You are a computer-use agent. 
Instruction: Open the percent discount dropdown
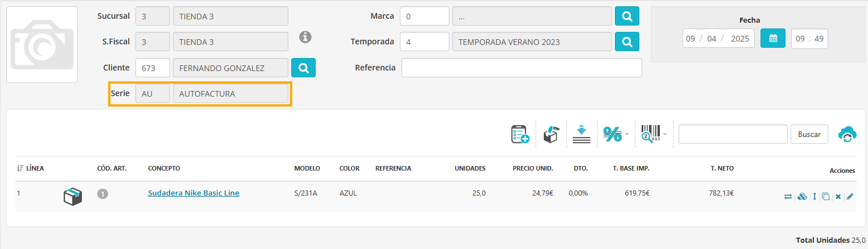point(615,134)
